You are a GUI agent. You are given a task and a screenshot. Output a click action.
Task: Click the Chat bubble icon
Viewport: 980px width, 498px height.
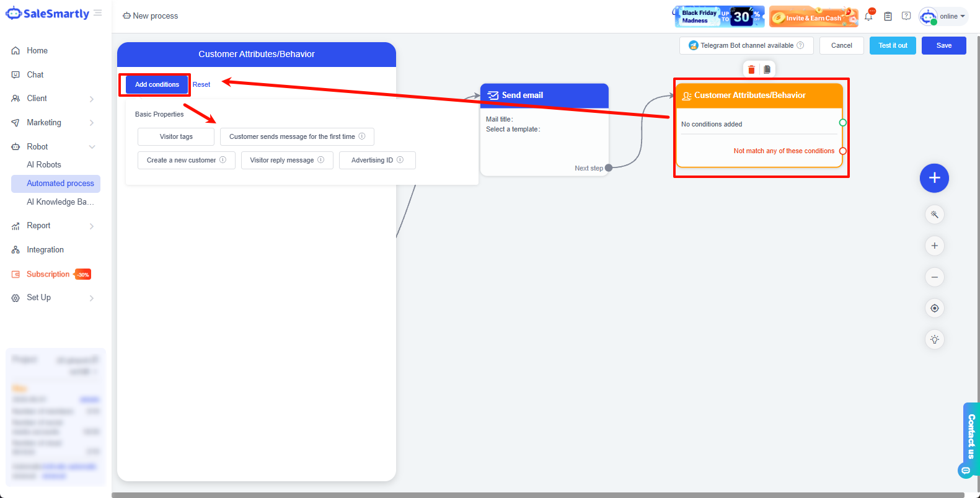[x=15, y=75]
